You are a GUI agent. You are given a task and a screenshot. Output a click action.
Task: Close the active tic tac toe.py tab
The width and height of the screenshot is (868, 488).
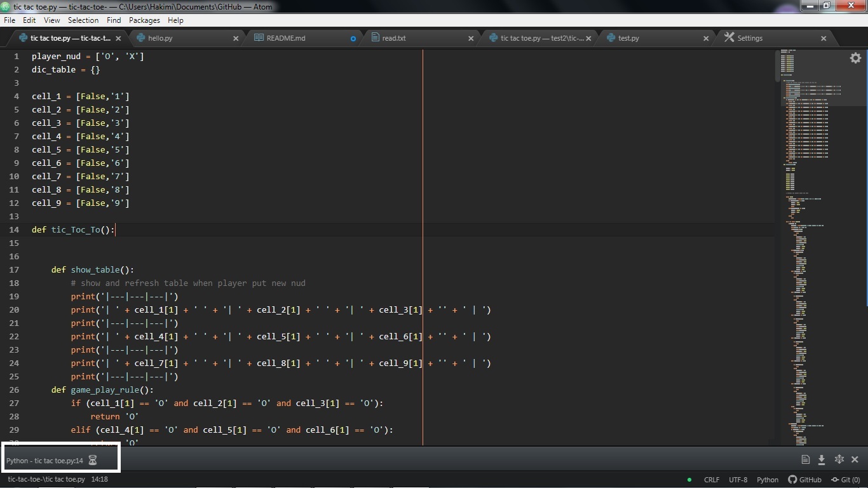click(118, 38)
